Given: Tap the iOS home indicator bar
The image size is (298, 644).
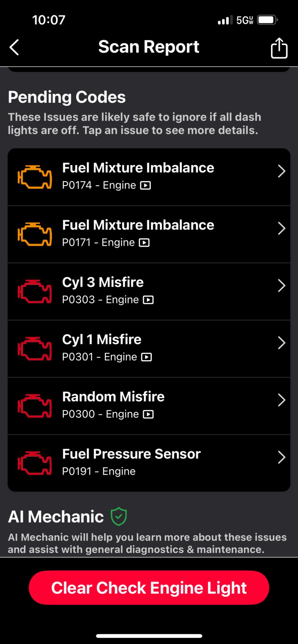Looking at the screenshot, I should [x=149, y=636].
